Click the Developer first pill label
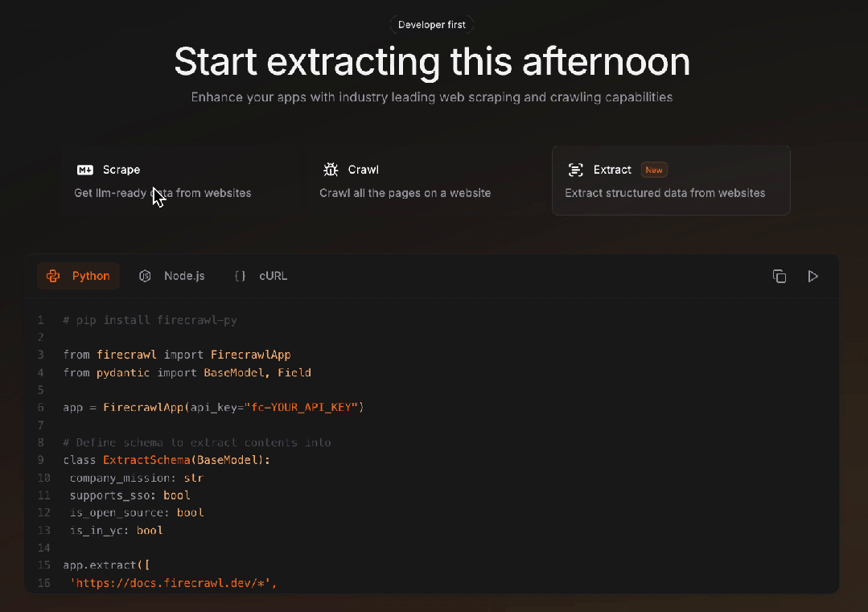 [x=432, y=25]
